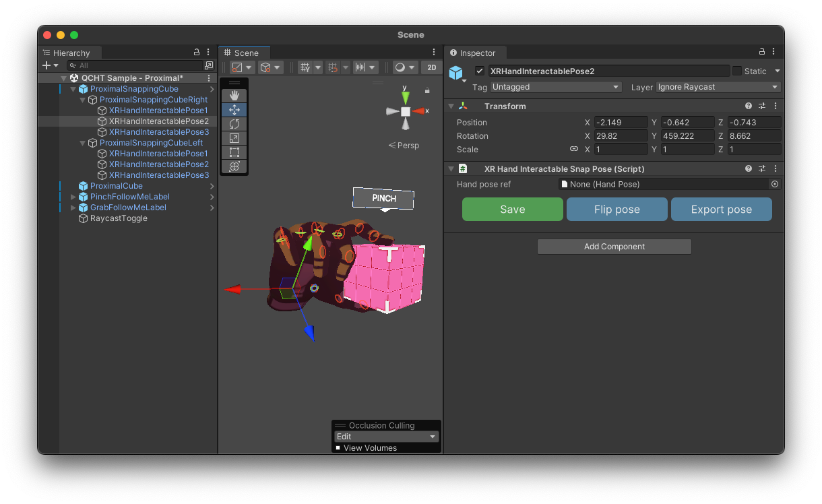Select the Move tool in scene toolbar
Image resolution: width=822 pixels, height=504 pixels.
234,110
